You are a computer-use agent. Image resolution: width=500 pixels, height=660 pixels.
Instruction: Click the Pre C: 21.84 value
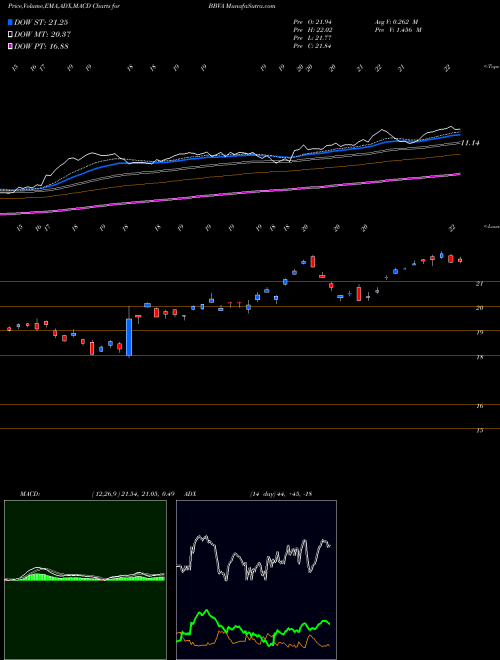(312, 46)
